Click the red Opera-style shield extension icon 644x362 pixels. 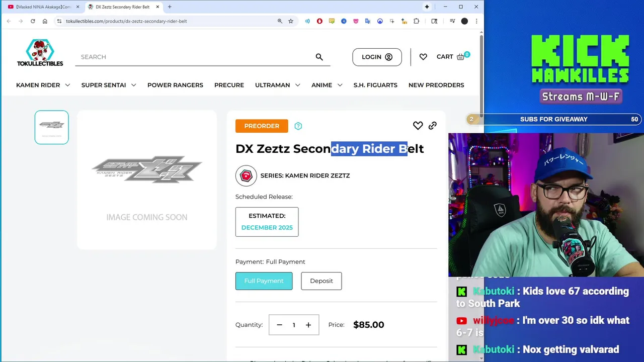coord(319,21)
